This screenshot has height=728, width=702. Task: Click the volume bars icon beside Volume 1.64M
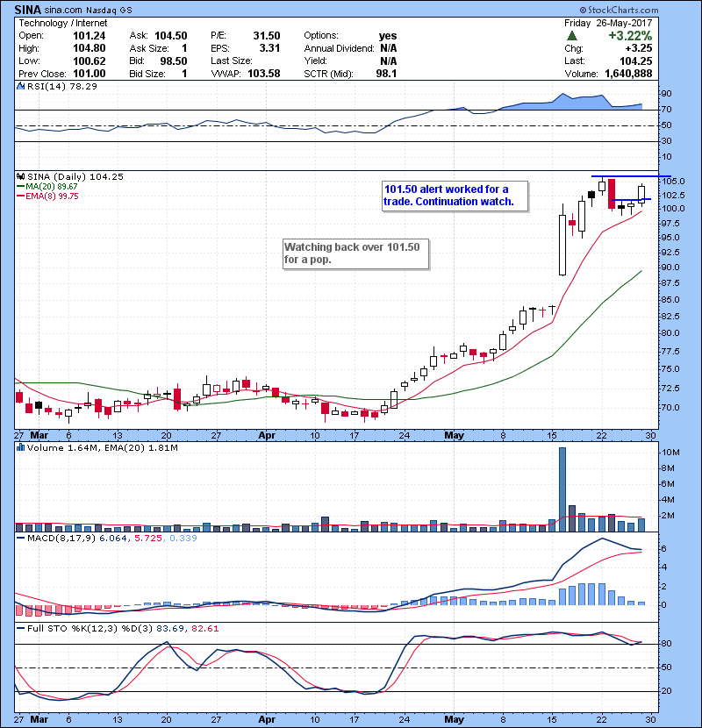point(20,447)
